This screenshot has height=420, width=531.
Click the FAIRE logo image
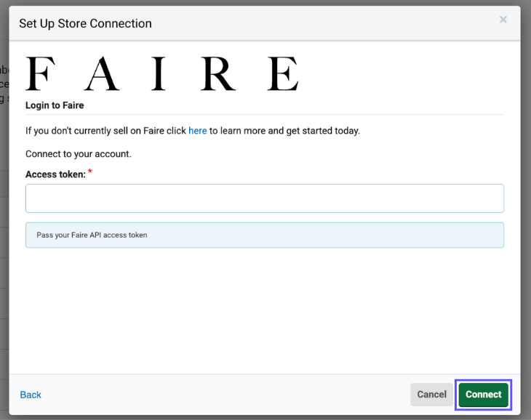162,73
